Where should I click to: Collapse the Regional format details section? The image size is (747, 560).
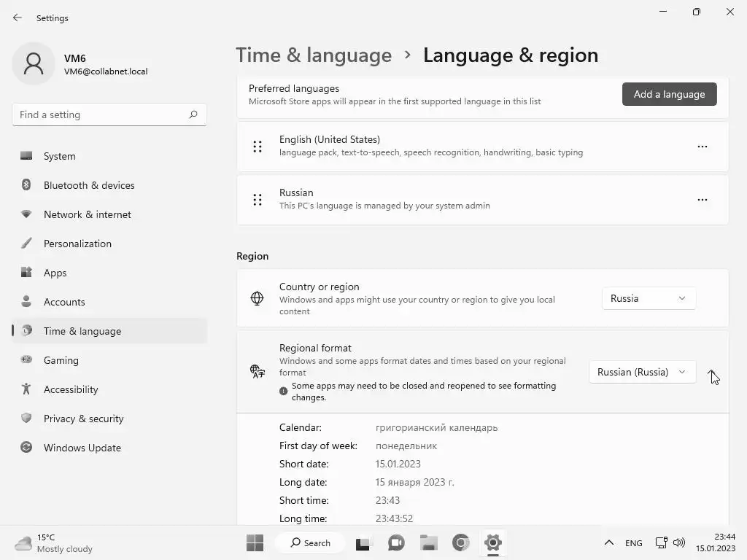point(711,372)
